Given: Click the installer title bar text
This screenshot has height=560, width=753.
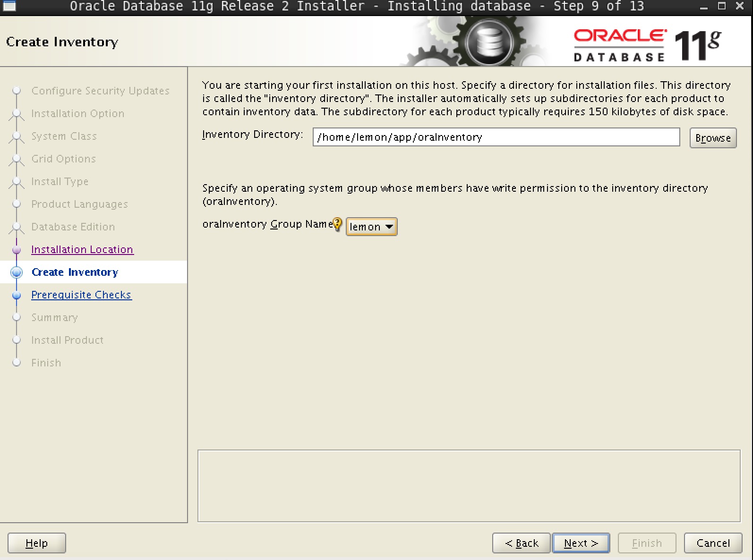Looking at the screenshot, I should coord(357,6).
